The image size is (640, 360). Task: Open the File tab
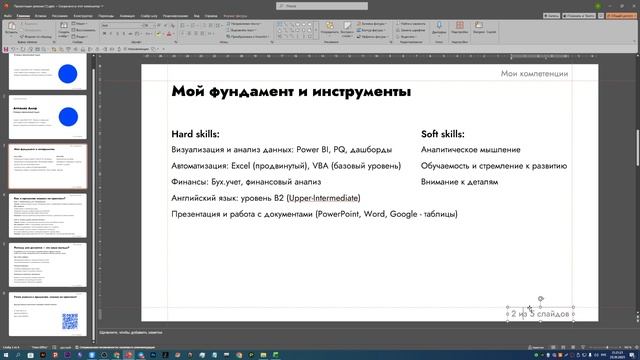pos(7,16)
